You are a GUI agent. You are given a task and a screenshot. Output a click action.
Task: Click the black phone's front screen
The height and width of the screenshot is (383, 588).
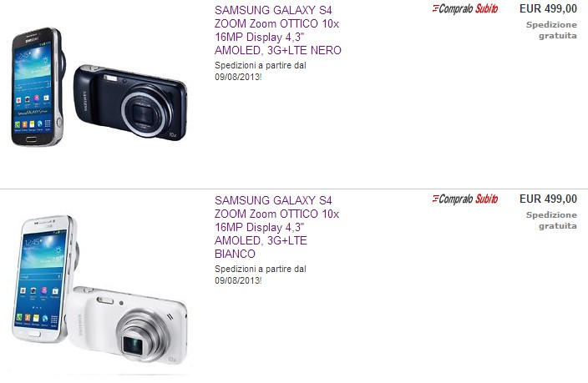click(x=33, y=88)
